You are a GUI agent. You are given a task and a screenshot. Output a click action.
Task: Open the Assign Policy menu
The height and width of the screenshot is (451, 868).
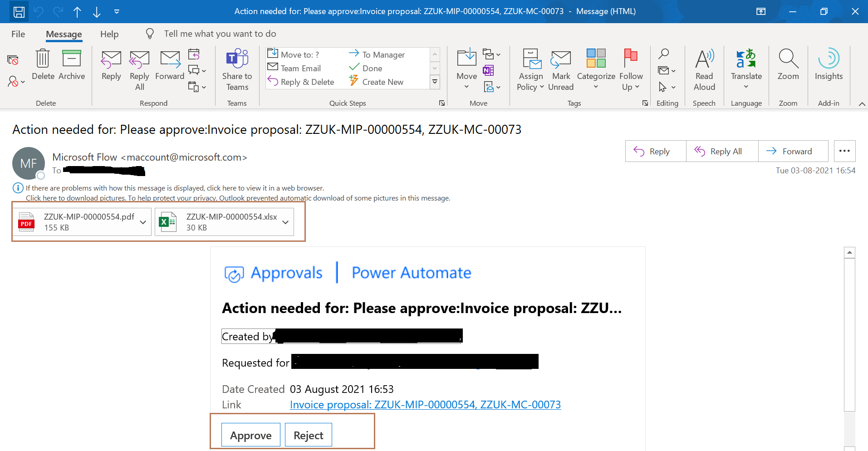[x=530, y=70]
